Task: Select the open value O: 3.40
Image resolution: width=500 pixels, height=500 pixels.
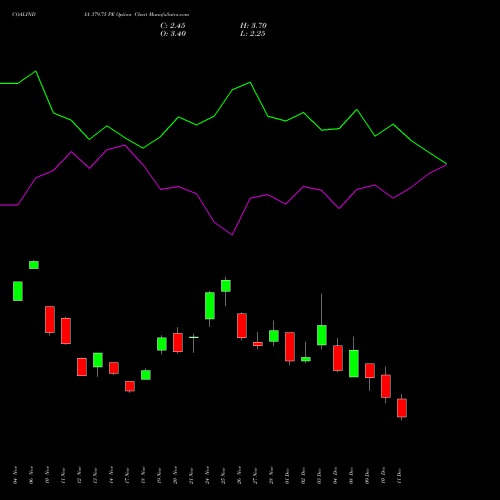Action: (173, 34)
